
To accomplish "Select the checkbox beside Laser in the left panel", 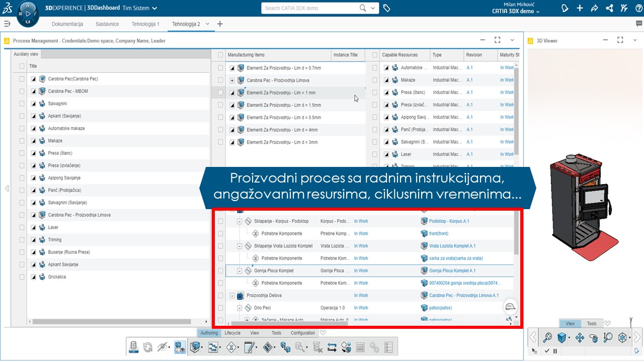I will click(x=22, y=227).
